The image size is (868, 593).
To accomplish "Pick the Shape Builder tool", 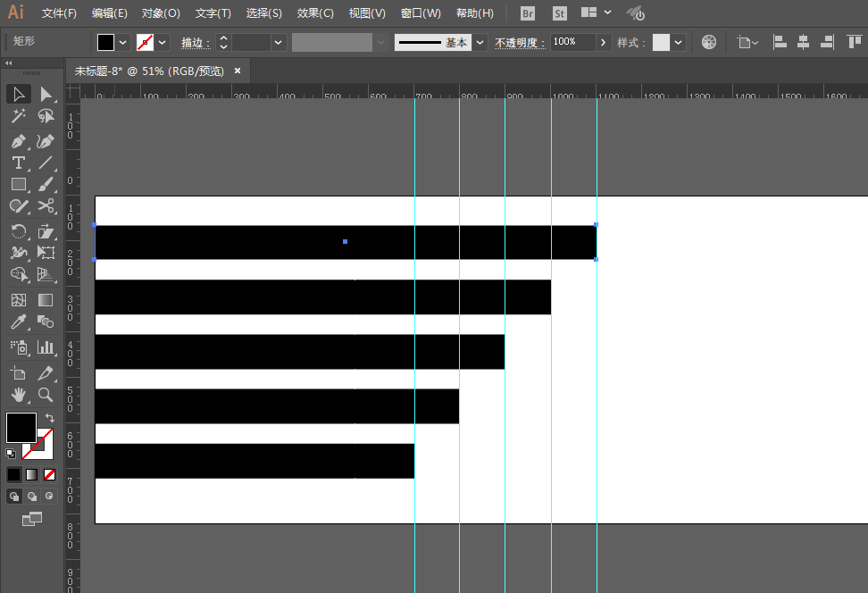I will pos(18,275).
